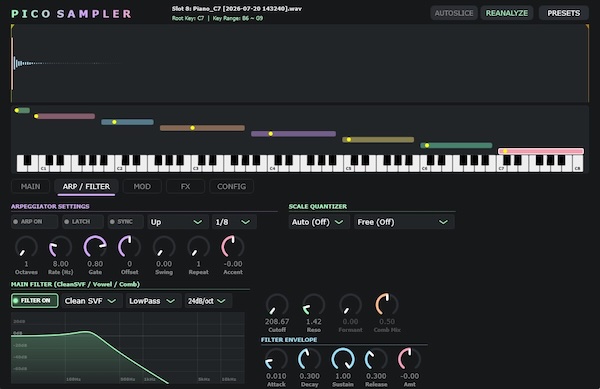Viewport: 600px width, 389px height.
Task: Click the waveform display at the sample start
Action: pyautogui.click(x=13, y=63)
